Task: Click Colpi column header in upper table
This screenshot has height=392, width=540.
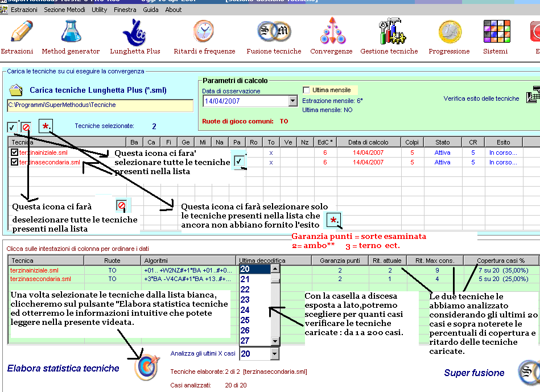Action: (x=412, y=142)
